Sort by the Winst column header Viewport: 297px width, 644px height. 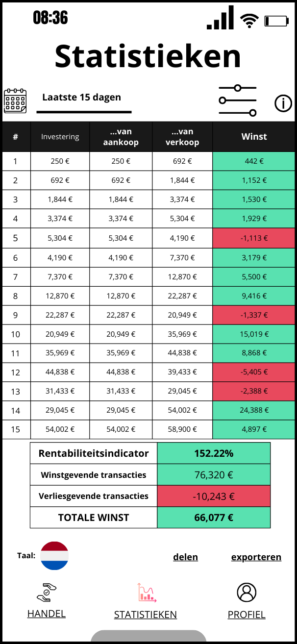[254, 137]
